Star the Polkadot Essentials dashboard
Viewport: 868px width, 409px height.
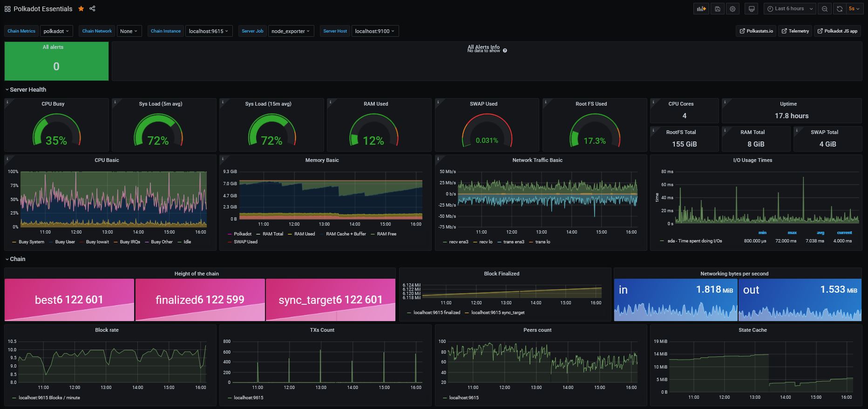(x=81, y=8)
